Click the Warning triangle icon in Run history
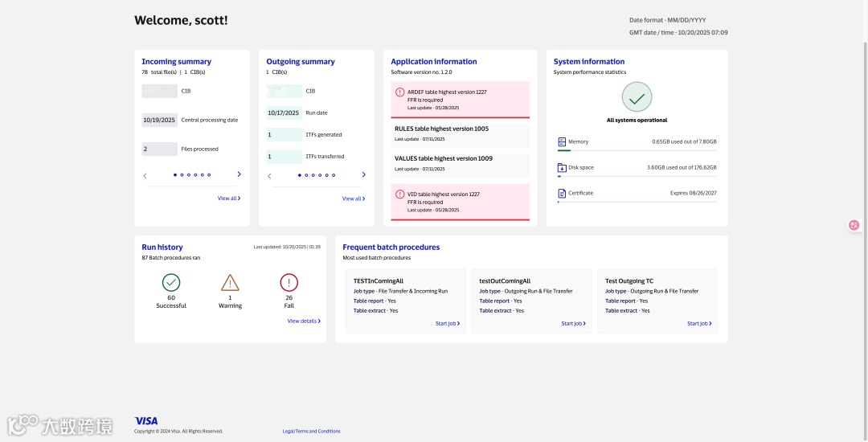This screenshot has width=868, height=442. [230, 282]
